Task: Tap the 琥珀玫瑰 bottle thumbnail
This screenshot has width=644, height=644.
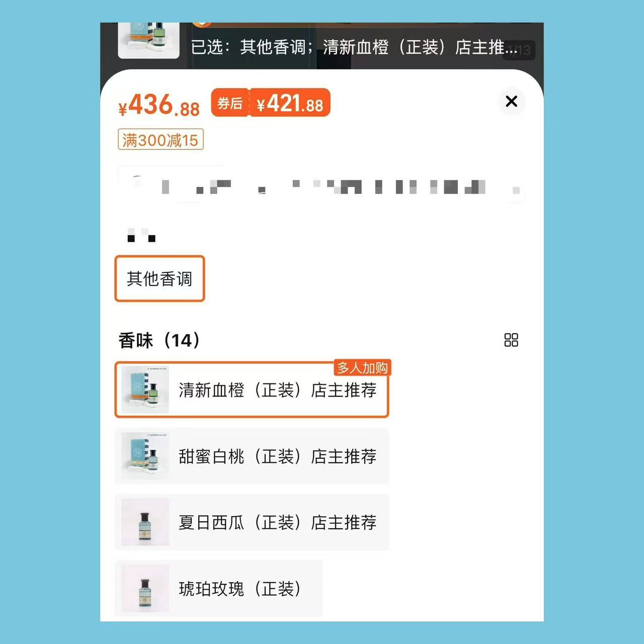Action: pos(145,588)
